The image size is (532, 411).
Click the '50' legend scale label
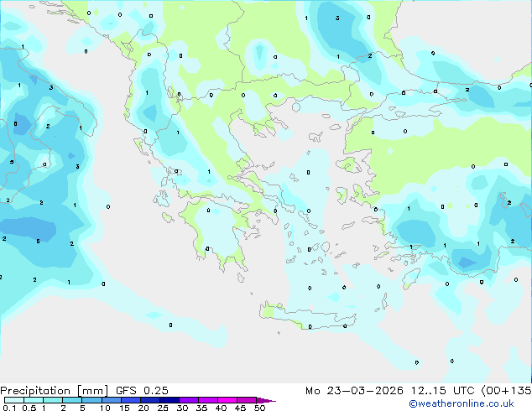click(x=259, y=408)
